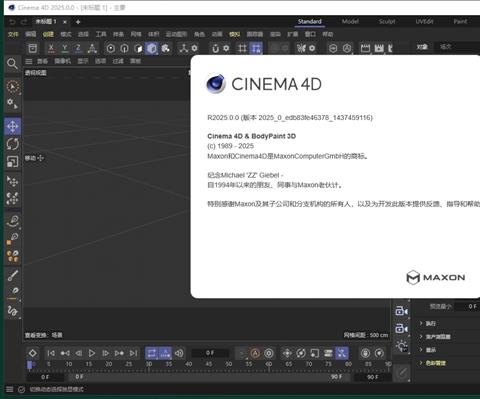Click the current frame field showing 0 F

click(210, 353)
